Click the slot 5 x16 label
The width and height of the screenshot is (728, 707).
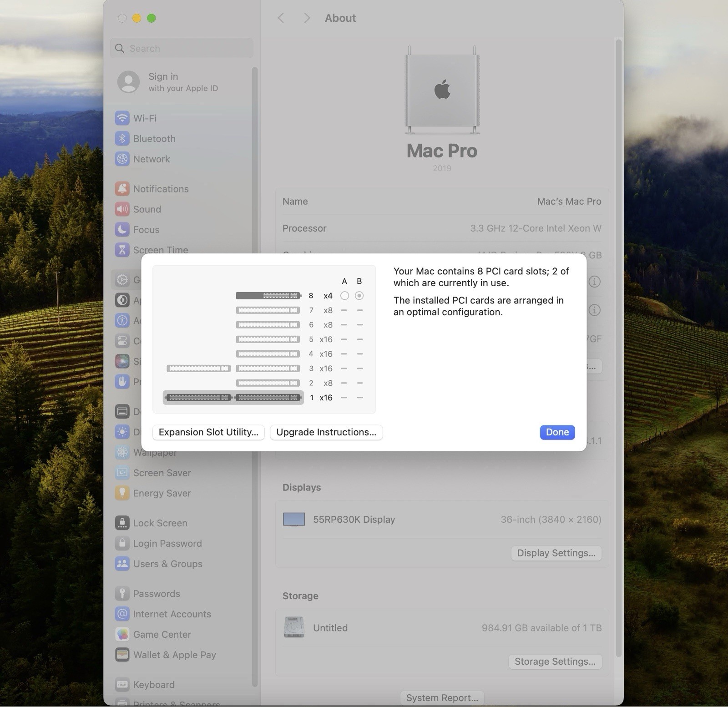[326, 339]
